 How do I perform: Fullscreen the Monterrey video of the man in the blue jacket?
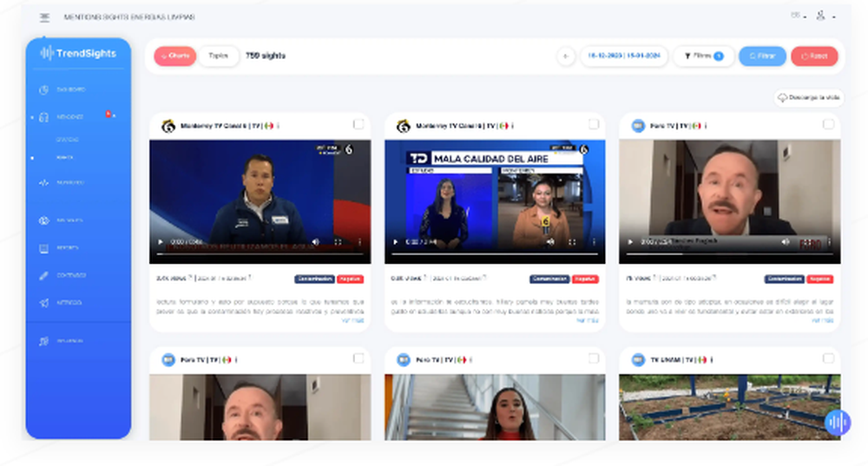click(338, 242)
